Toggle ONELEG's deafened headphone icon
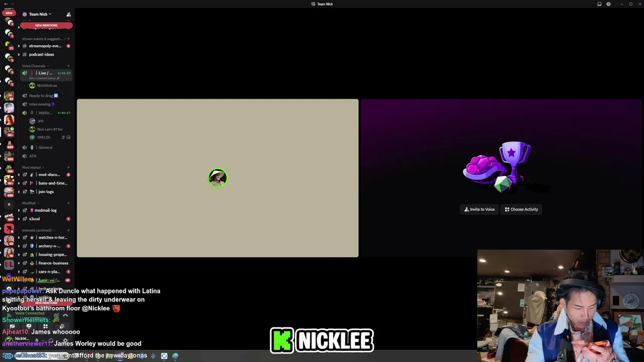This screenshot has height=362, width=644. pyautogui.click(x=68, y=138)
